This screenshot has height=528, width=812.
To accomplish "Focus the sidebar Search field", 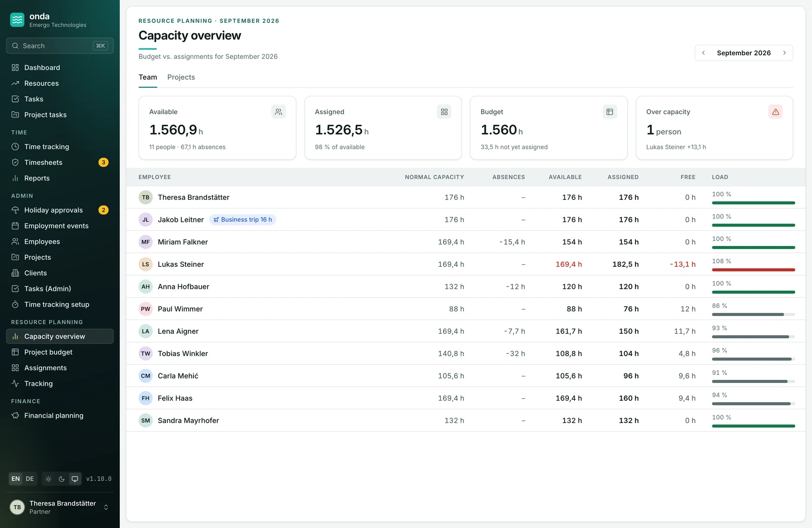I will click(60, 46).
